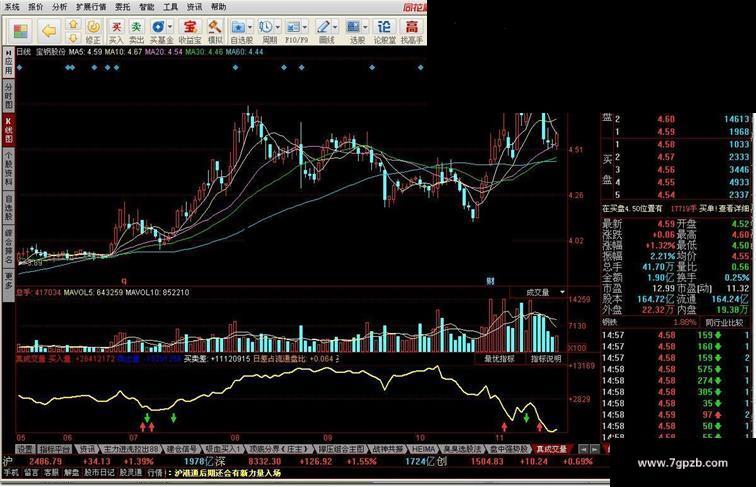Click the 自选股 folder icon
Image resolution: width=756 pixels, height=487 pixels.
point(238,27)
